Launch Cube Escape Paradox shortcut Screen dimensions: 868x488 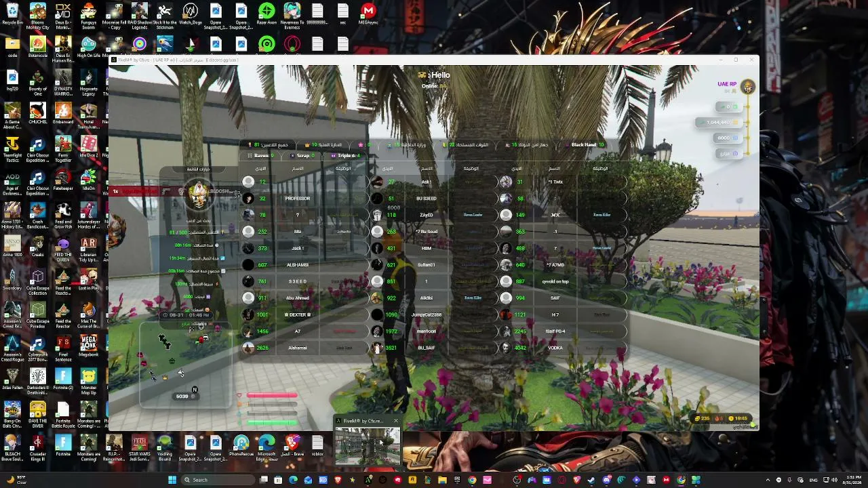(x=38, y=316)
